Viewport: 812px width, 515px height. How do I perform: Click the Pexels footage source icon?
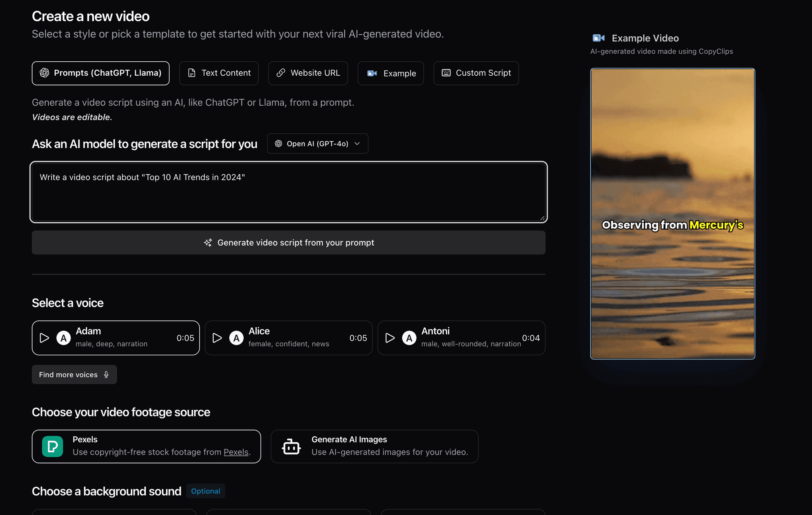pyautogui.click(x=52, y=446)
